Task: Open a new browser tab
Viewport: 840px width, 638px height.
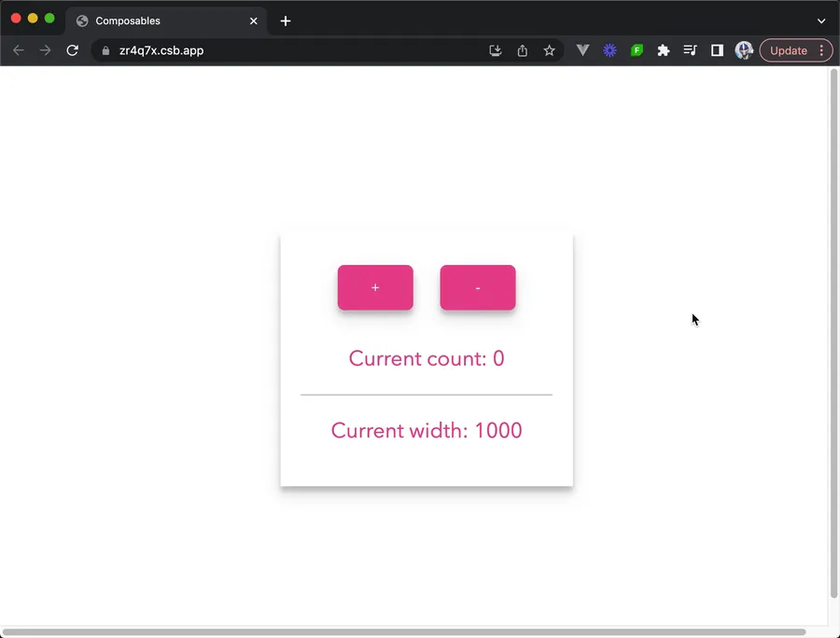Action: 286,21
